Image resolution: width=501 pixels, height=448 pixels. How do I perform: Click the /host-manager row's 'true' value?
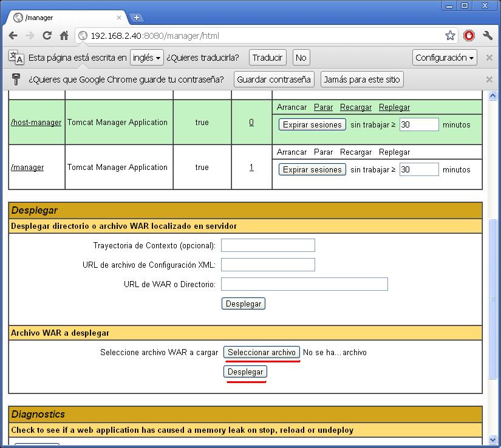click(x=202, y=122)
